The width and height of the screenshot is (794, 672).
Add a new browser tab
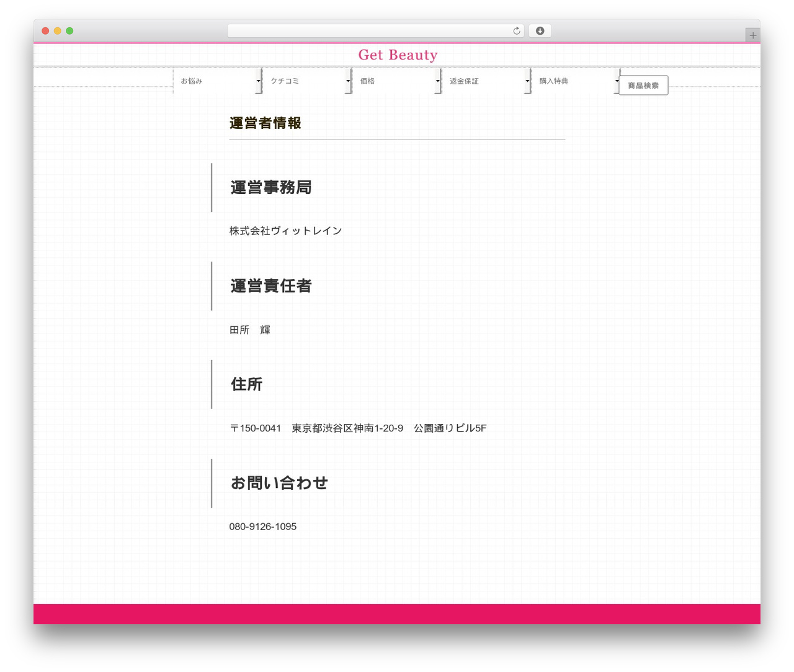(x=752, y=35)
